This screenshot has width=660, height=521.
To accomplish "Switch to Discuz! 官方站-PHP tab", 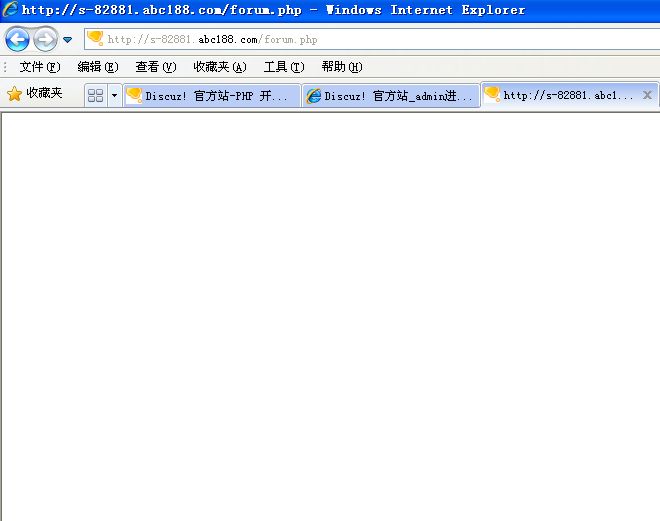I will (212, 96).
